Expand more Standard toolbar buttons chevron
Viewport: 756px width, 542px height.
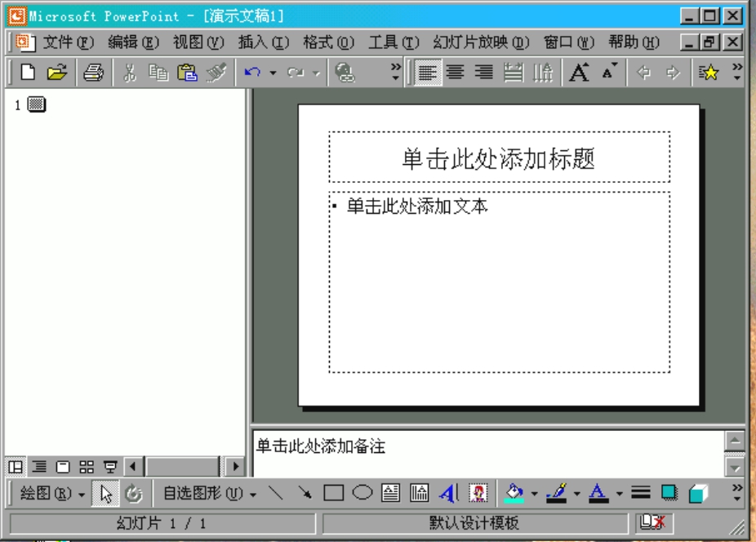click(396, 72)
